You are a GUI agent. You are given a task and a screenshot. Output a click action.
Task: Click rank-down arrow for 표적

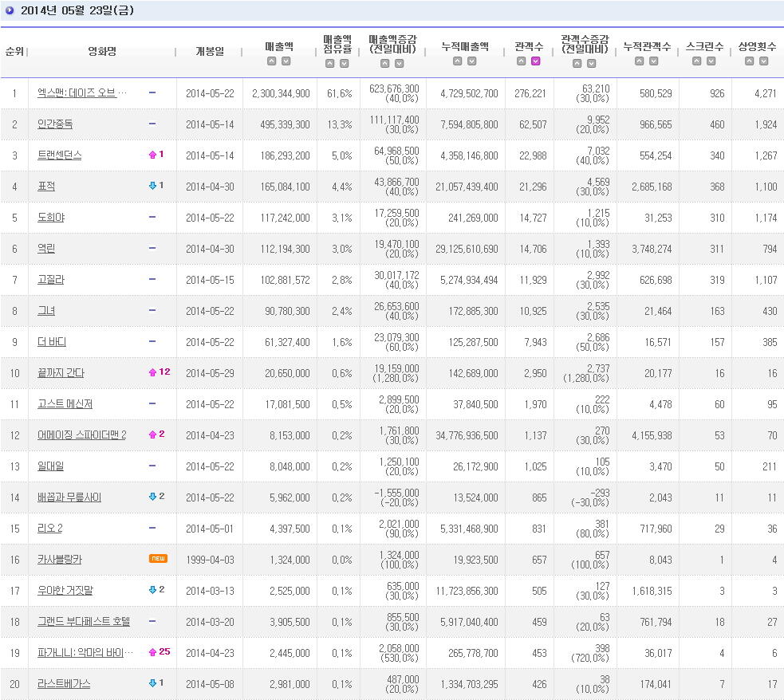click(153, 186)
